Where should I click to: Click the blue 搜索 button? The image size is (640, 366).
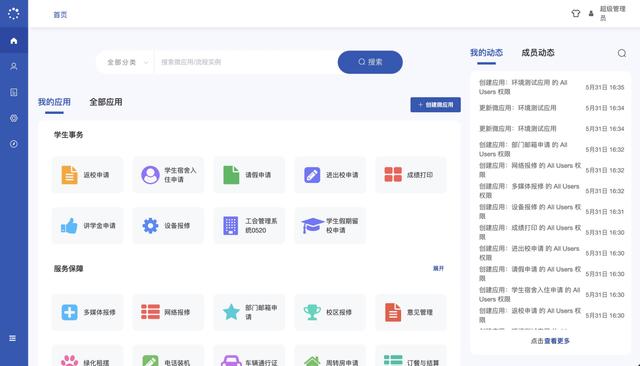370,62
